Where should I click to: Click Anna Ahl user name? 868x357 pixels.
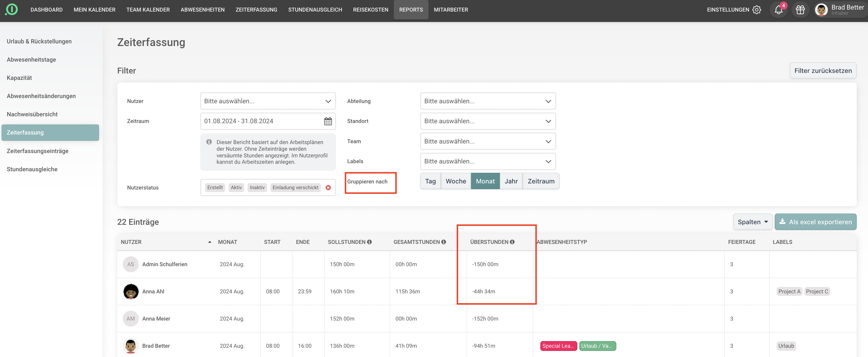pyautogui.click(x=153, y=292)
